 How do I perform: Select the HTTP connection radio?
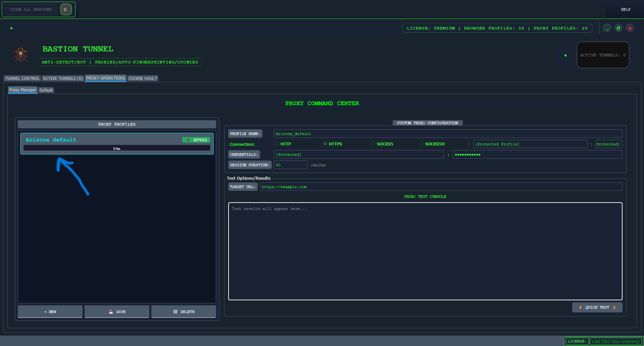tap(277, 144)
